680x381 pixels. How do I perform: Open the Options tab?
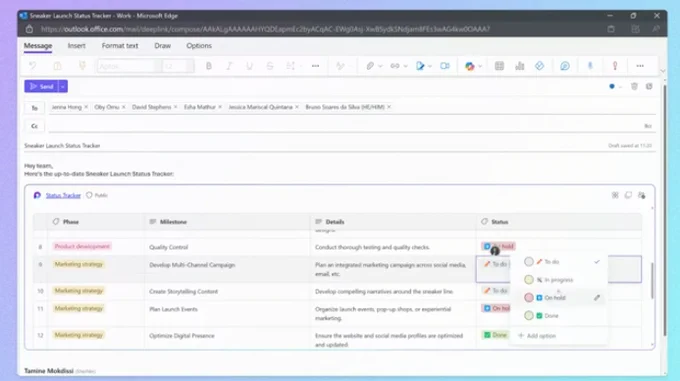[x=199, y=46]
